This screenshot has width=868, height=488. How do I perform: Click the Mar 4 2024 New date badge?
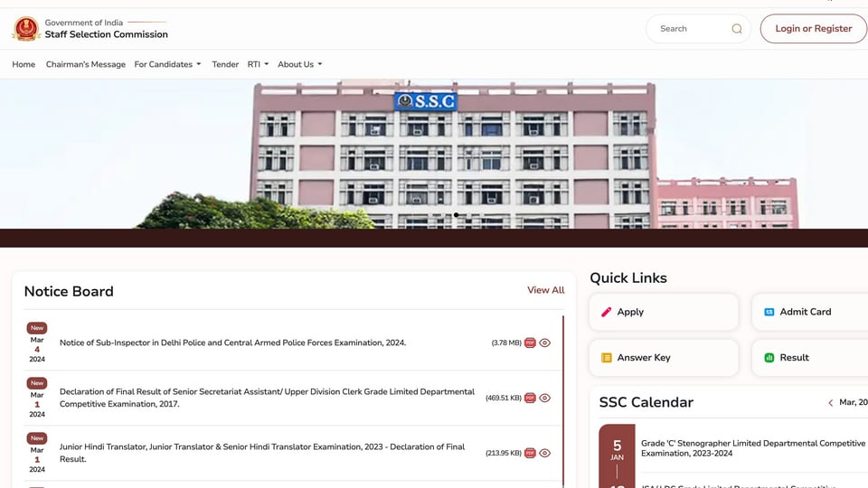(x=37, y=343)
